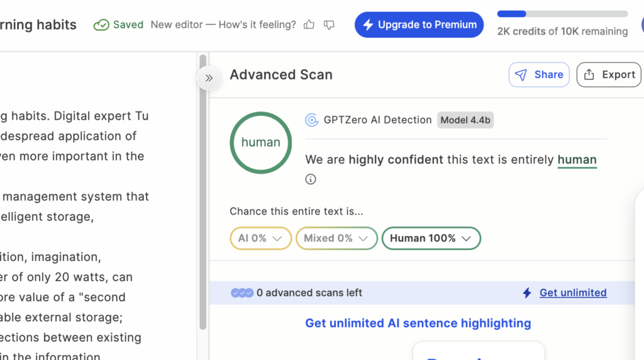
Task: Click the advanced scans checkmarks icon
Action: (242, 293)
